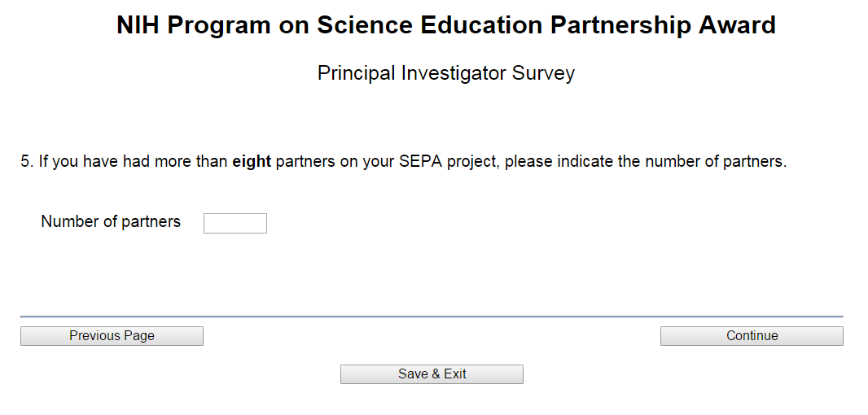Click the bold word "eight" in question
Screen dimensions: 868x415
click(x=252, y=161)
